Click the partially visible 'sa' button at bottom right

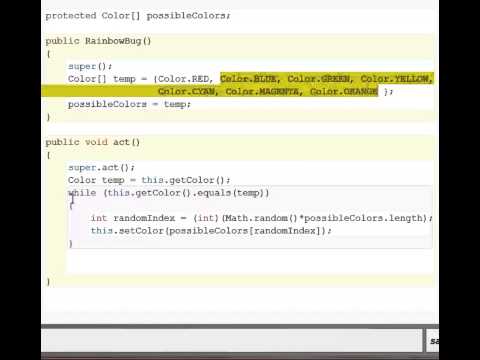tap(433, 341)
